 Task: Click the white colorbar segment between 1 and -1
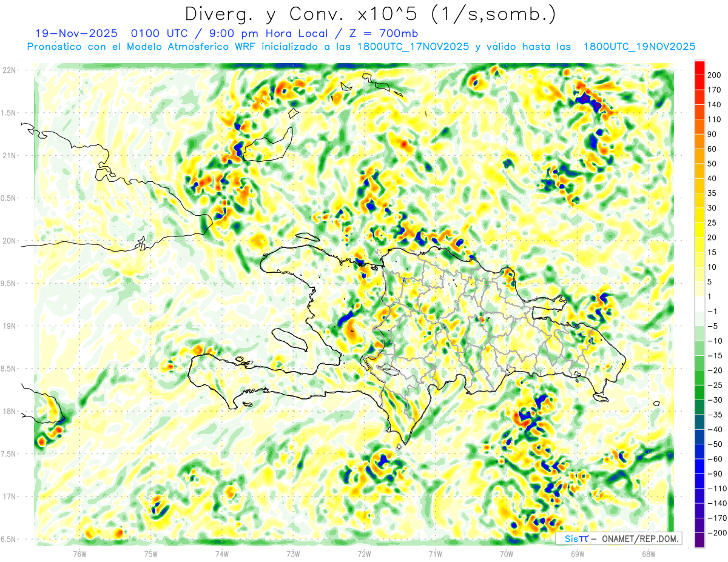click(699, 304)
